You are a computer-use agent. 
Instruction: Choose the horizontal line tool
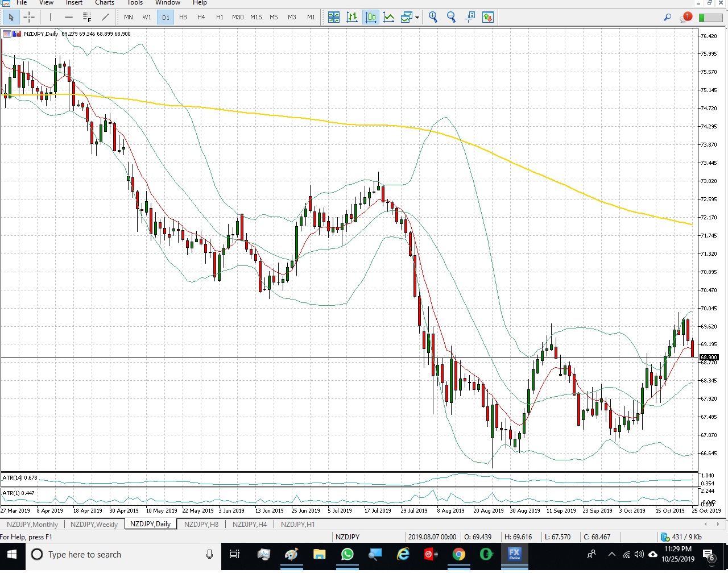click(x=69, y=17)
